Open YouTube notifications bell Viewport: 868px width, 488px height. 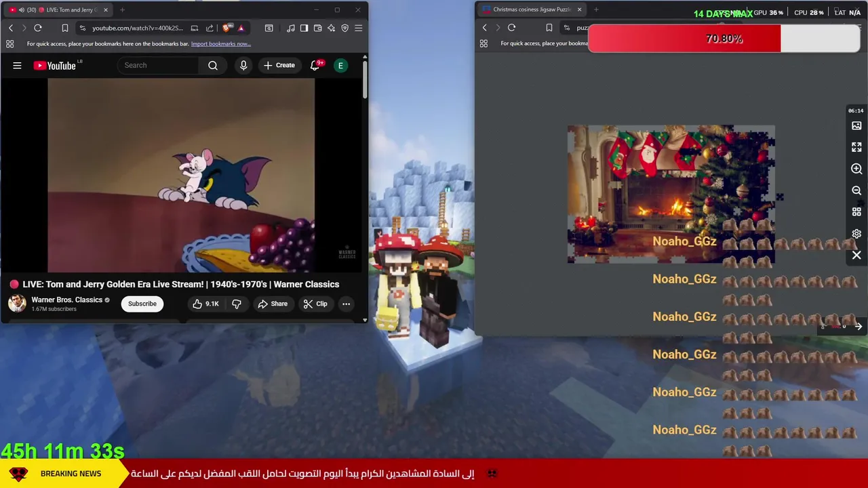[x=315, y=66]
